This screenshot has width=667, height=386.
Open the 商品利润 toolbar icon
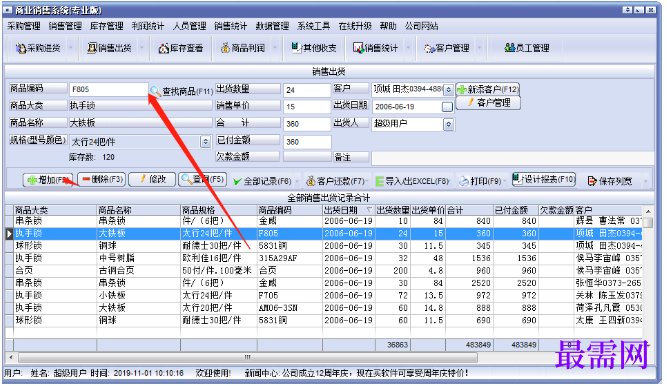tap(225, 48)
